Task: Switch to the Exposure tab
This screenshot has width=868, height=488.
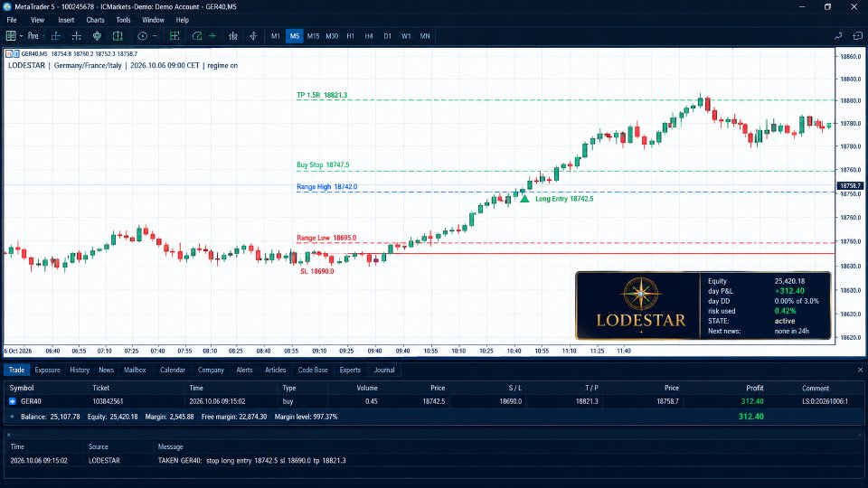Action: click(47, 370)
